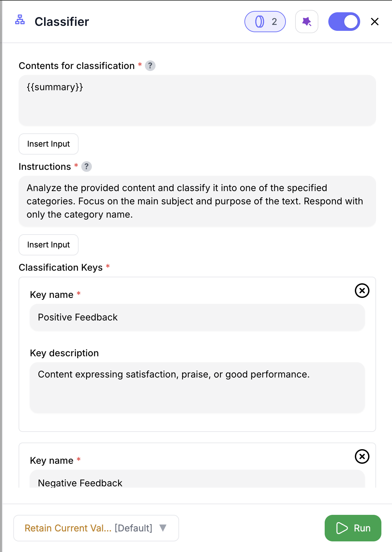Click the Classifier hierarchy icon in the header
The image size is (392, 552).
point(20,21)
